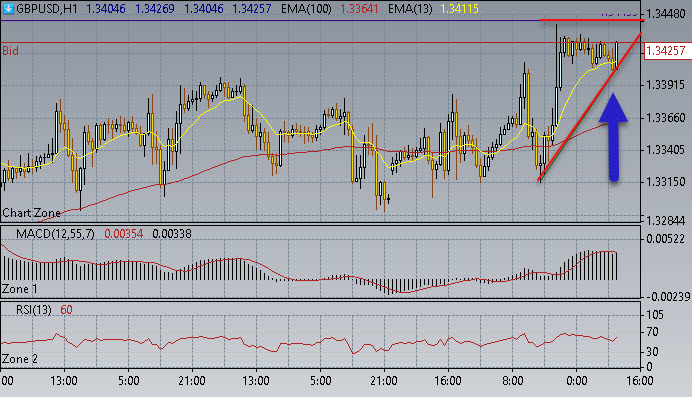Click the Chart Zone label

[31, 213]
